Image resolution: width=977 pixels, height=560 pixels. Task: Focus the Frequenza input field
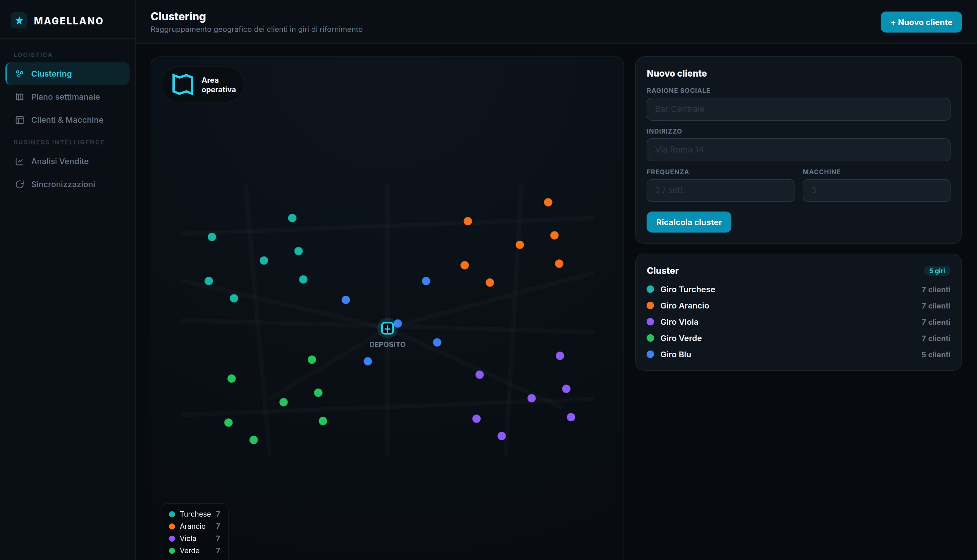(x=720, y=191)
